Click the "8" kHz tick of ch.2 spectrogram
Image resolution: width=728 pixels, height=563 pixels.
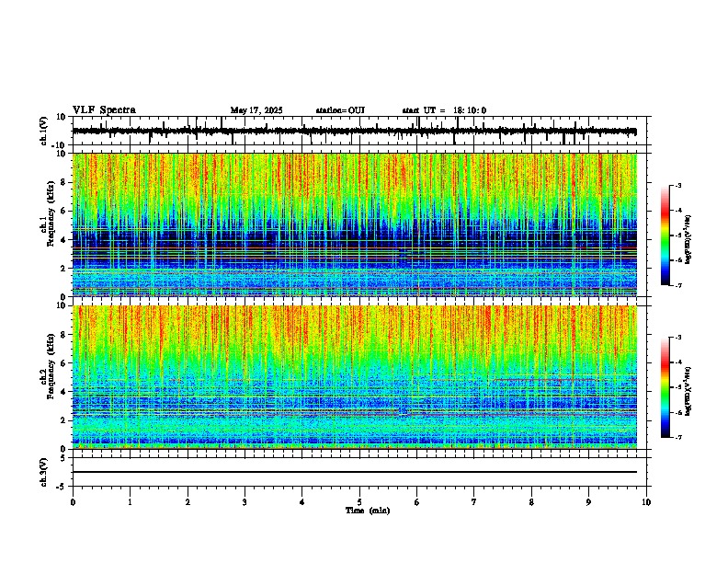pyautogui.click(x=63, y=335)
